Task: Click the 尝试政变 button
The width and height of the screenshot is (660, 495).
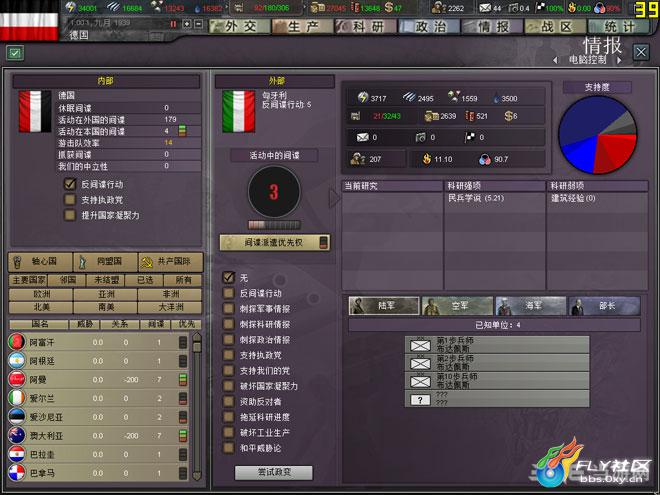Action: (x=274, y=472)
